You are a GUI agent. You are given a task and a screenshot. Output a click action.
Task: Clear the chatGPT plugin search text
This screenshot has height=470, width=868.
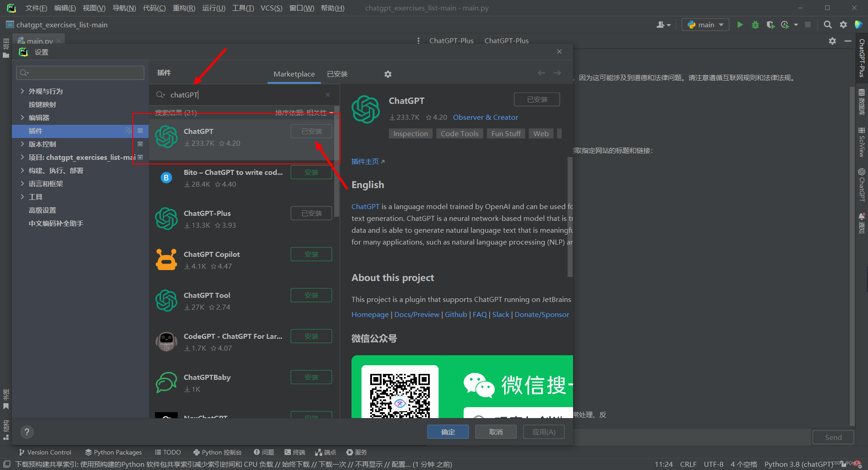(328, 95)
